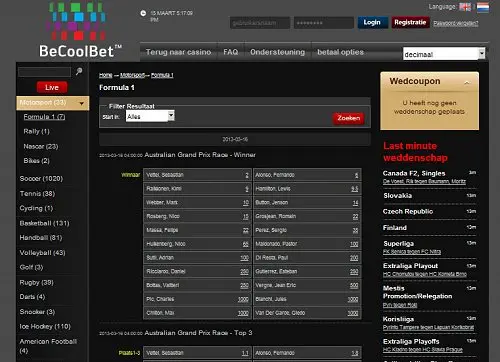Click the Formula 1 breadcrumb link

pyautogui.click(x=162, y=75)
